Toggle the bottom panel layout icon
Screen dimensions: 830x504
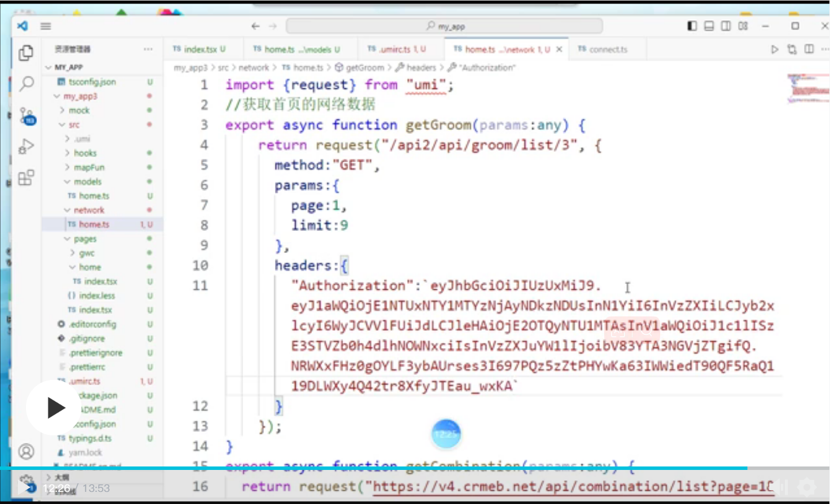pos(709,26)
